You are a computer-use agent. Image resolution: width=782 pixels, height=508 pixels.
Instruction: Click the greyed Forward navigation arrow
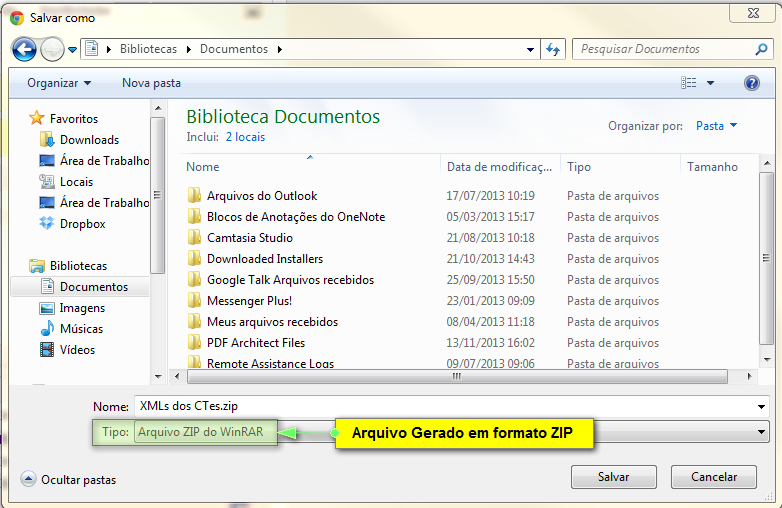click(52, 49)
